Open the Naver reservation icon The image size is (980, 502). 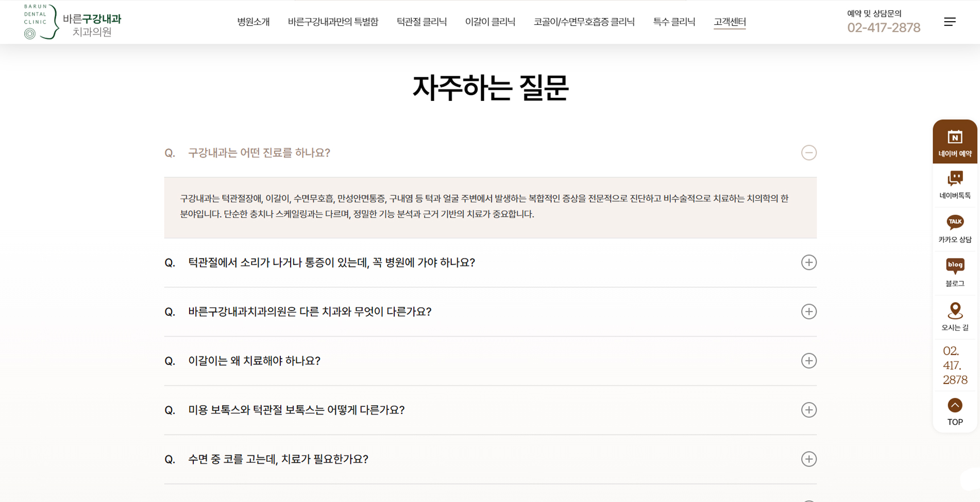tap(954, 138)
